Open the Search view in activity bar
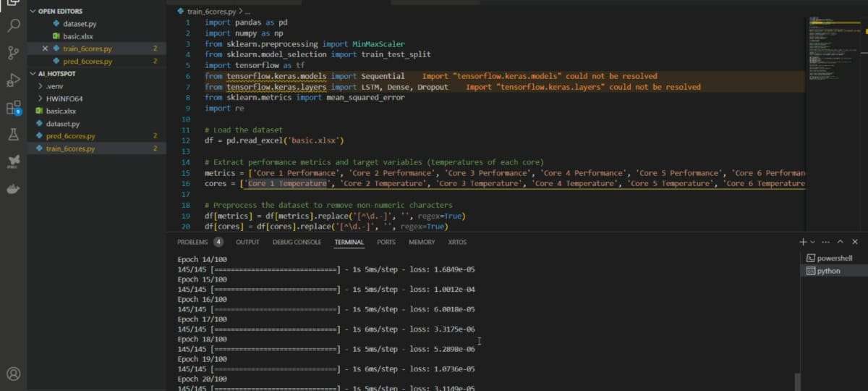 (x=13, y=26)
